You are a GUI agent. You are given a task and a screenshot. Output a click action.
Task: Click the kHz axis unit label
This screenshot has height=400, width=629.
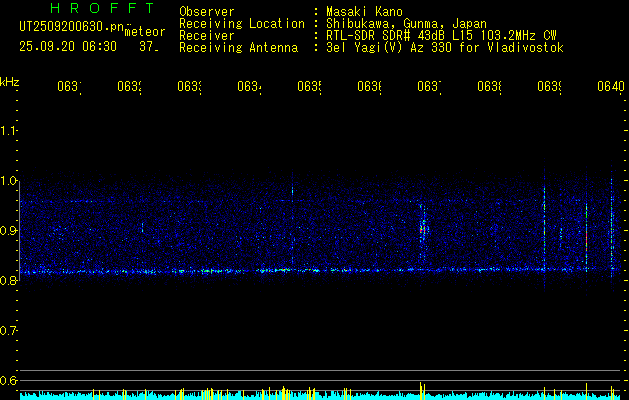click(x=10, y=82)
